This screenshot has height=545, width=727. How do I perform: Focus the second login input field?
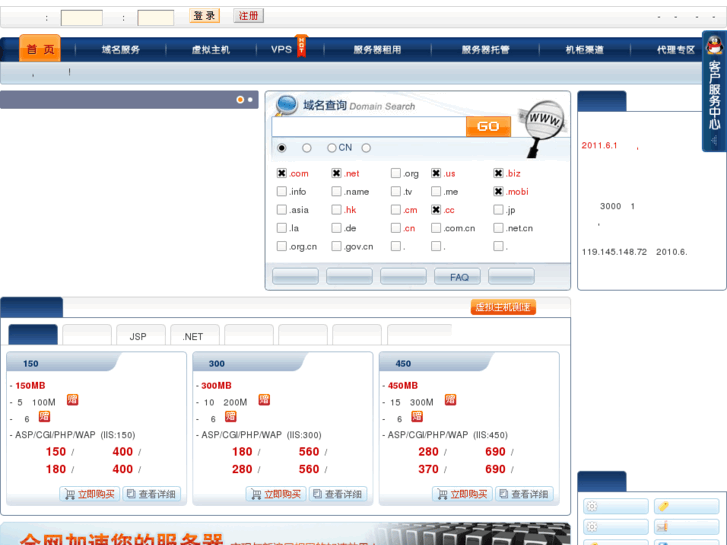(156, 18)
